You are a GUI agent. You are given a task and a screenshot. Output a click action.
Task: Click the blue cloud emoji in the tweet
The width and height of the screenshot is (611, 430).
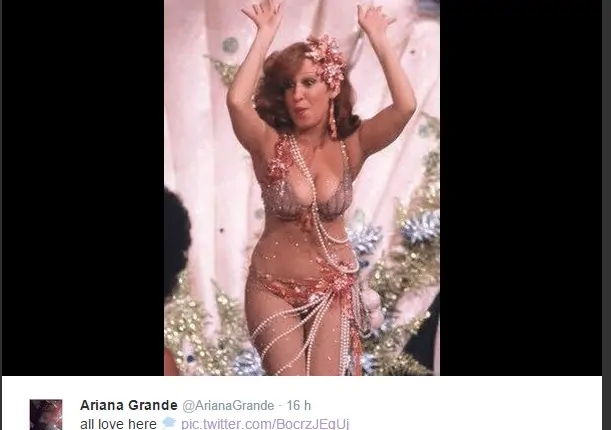[x=168, y=423]
